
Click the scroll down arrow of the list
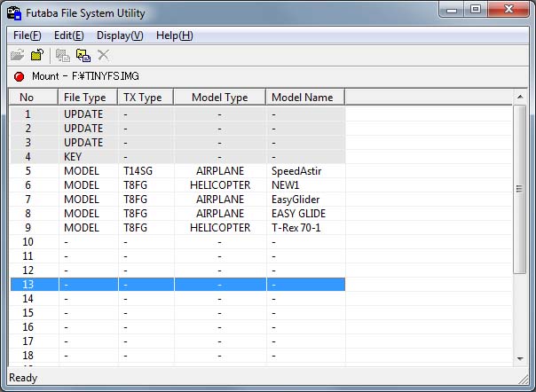[x=520, y=358]
